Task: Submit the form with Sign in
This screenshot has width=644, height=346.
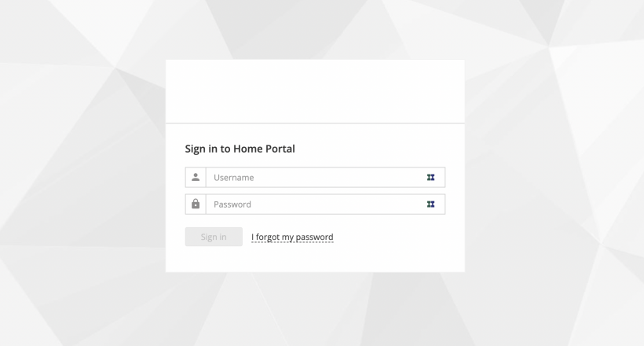Action: (214, 237)
